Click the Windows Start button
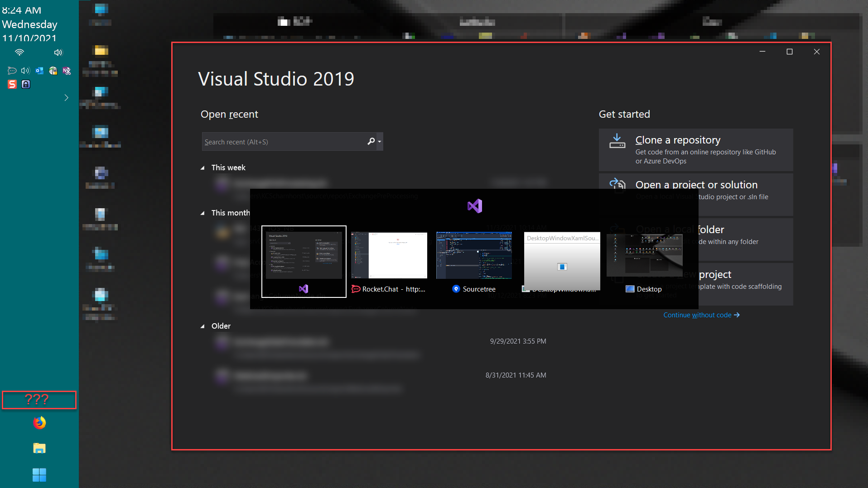The height and width of the screenshot is (488, 868). pyautogui.click(x=39, y=475)
